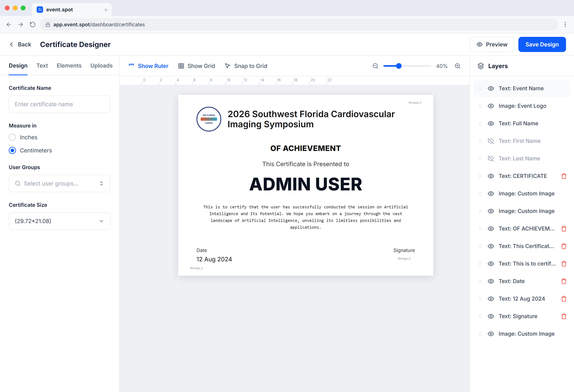Viewport: 574px width, 392px height.
Task: Open the Certificate Size dropdown
Action: coord(60,221)
